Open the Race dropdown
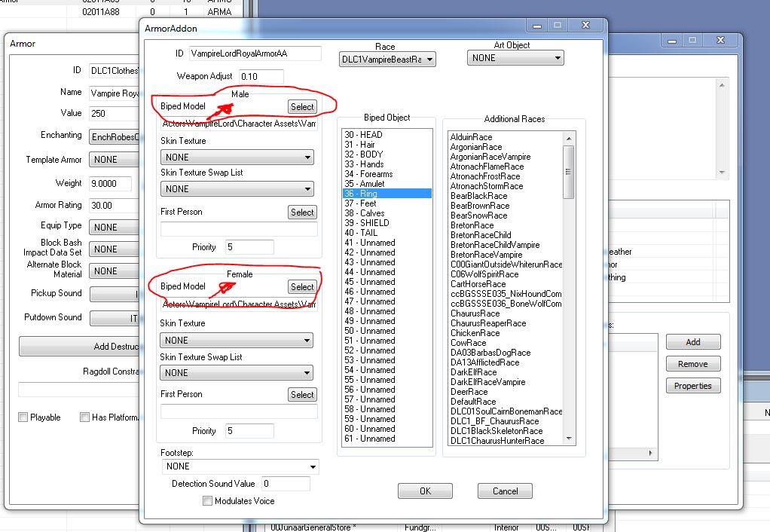 click(388, 59)
